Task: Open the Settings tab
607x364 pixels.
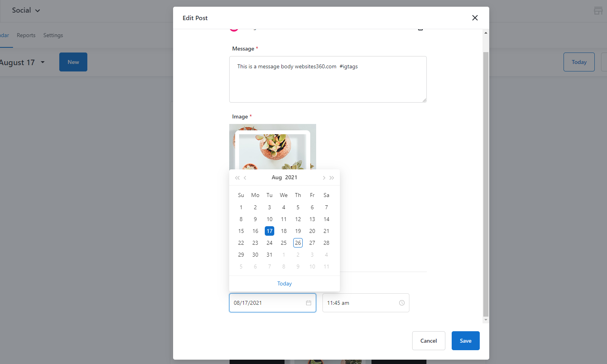Action: pos(53,35)
